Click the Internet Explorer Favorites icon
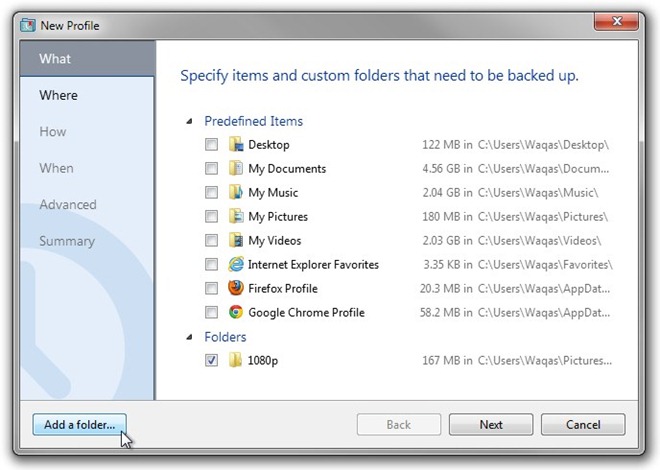This screenshot has height=470, width=660. click(236, 264)
